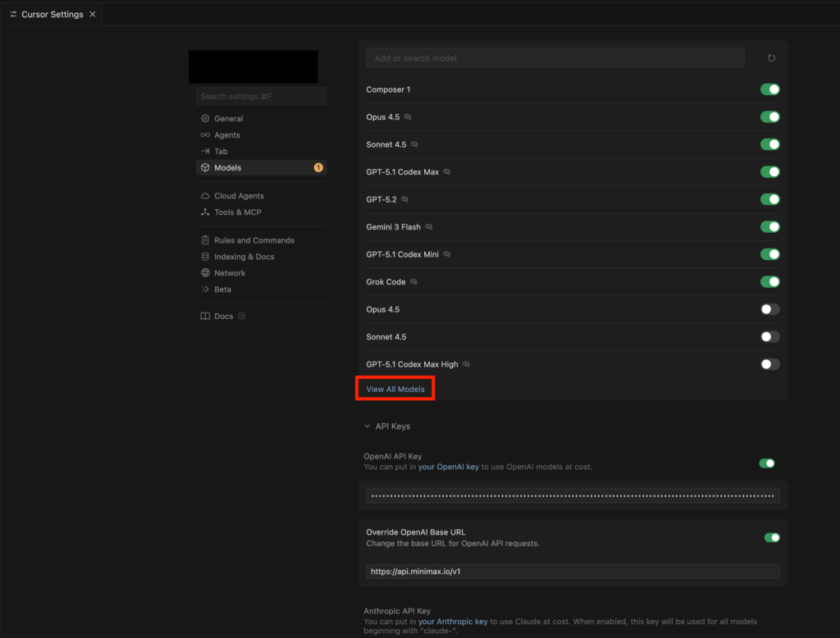Collapse the API Keys section
The image size is (840, 638).
click(367, 426)
